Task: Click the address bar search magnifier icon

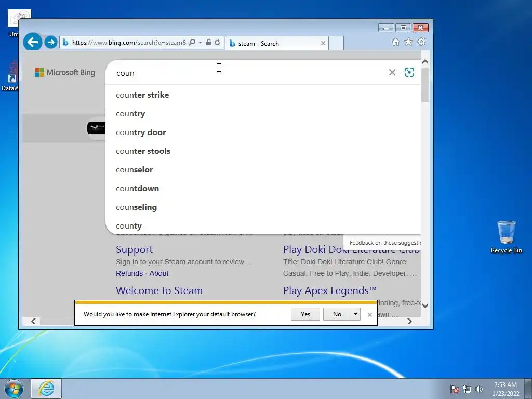Action: pos(192,42)
